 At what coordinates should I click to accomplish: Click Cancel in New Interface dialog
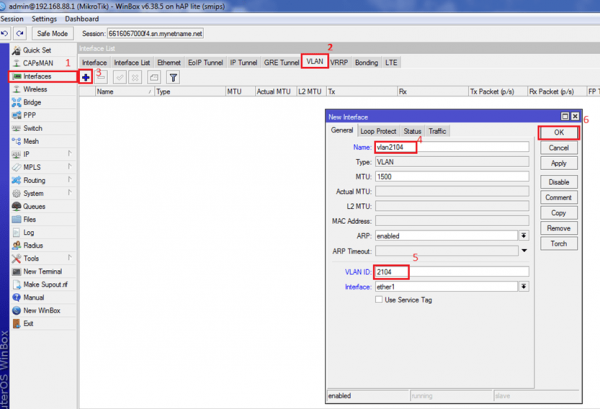pos(559,148)
